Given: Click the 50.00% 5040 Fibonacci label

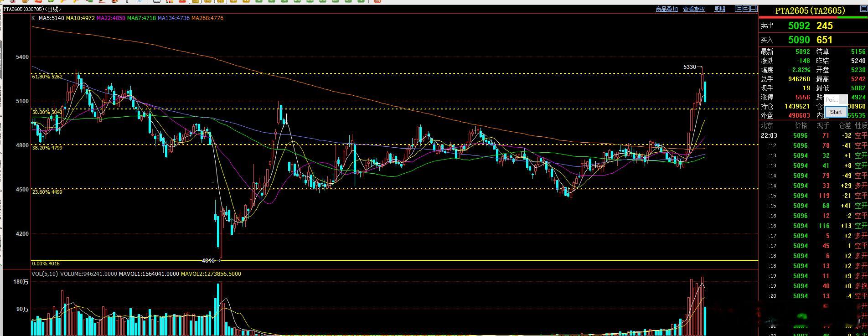Looking at the screenshot, I should point(47,112).
